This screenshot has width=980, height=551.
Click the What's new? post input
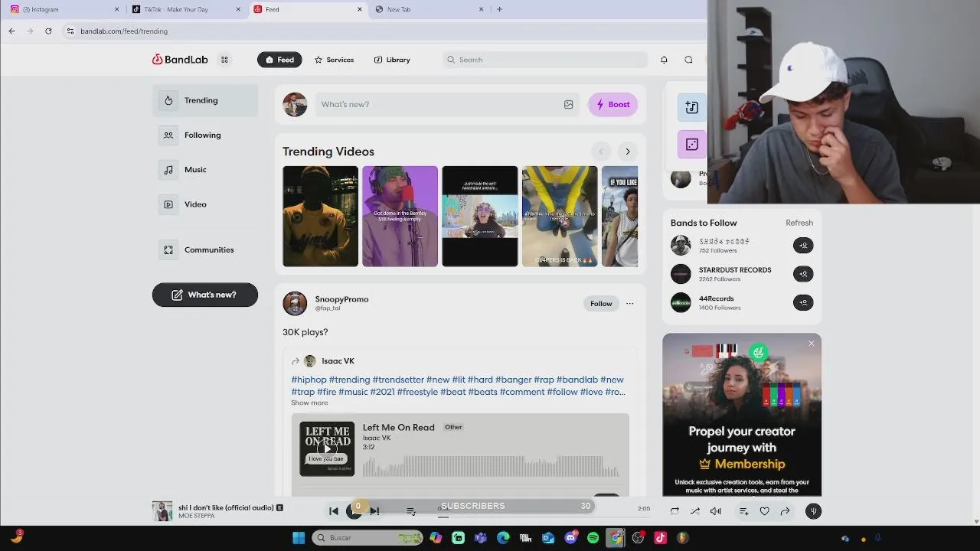[439, 104]
